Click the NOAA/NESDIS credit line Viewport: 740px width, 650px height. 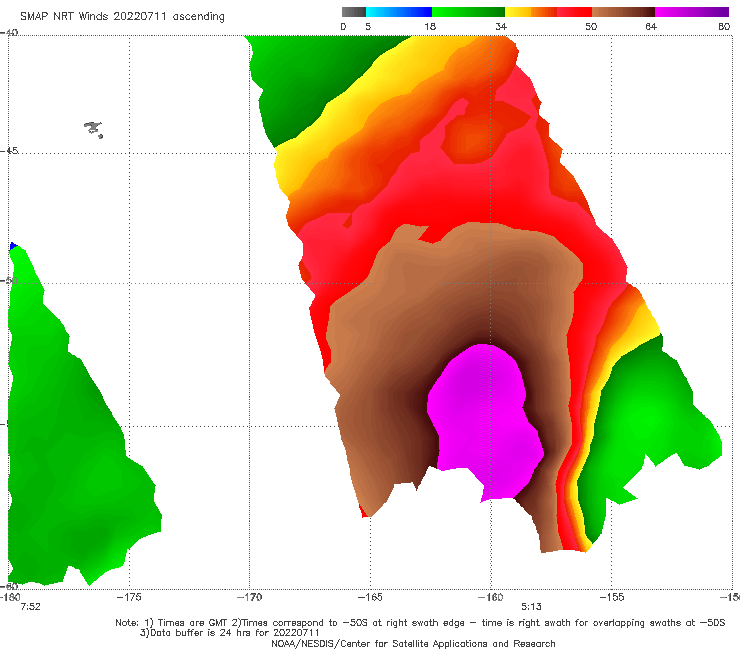coord(413,643)
